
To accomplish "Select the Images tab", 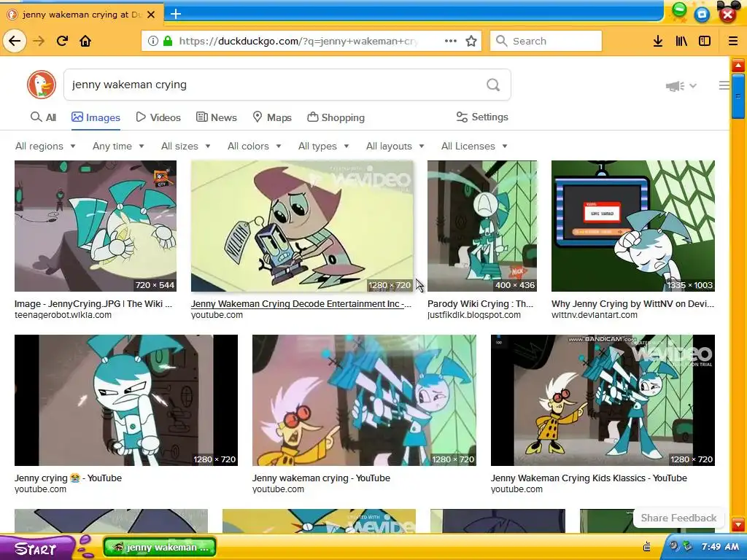I will click(96, 117).
